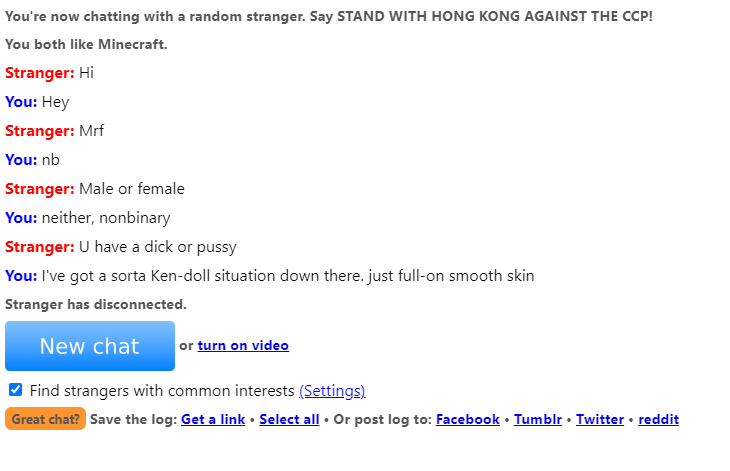Image resolution: width=730 pixels, height=471 pixels.
Task: Get a link to the chat log
Action: point(213,419)
